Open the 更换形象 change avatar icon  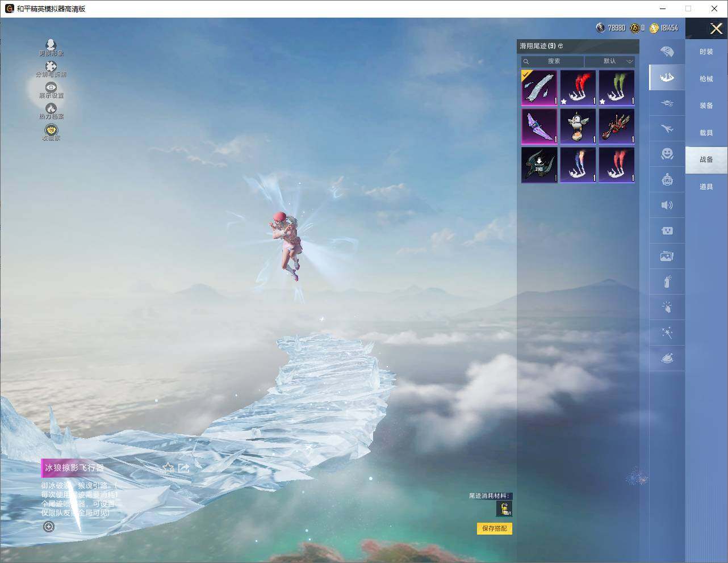pos(51,47)
